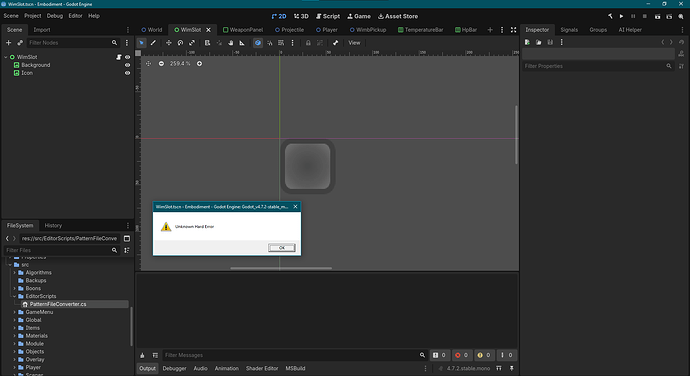Screen dimensions: 690x376
Task: Click the Filter Nodes search field
Action: pyautogui.click(x=73, y=43)
